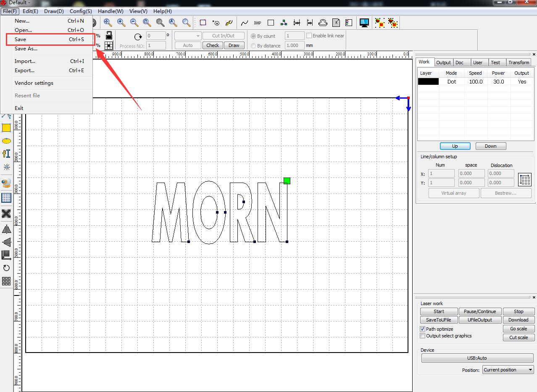
Task: Open Vendor settings from the File menu
Action: (46, 83)
